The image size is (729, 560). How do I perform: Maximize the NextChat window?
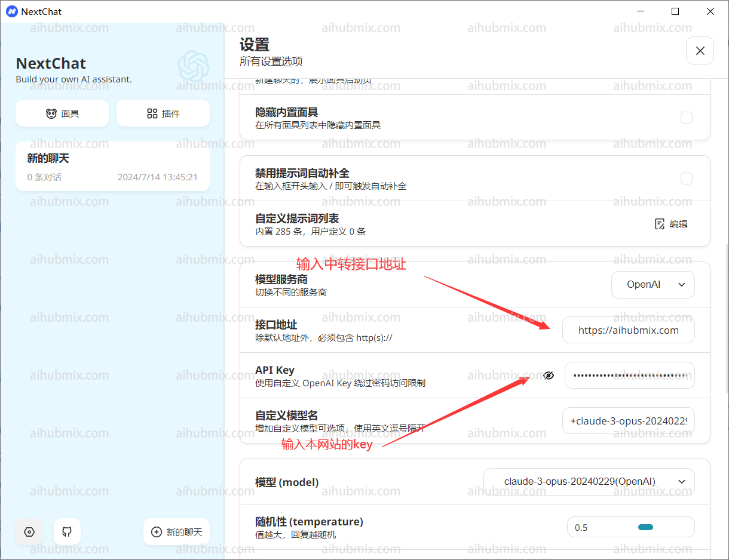675,11
